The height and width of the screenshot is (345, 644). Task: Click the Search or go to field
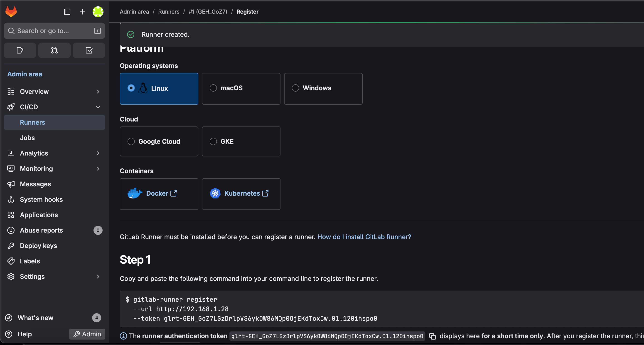point(54,31)
